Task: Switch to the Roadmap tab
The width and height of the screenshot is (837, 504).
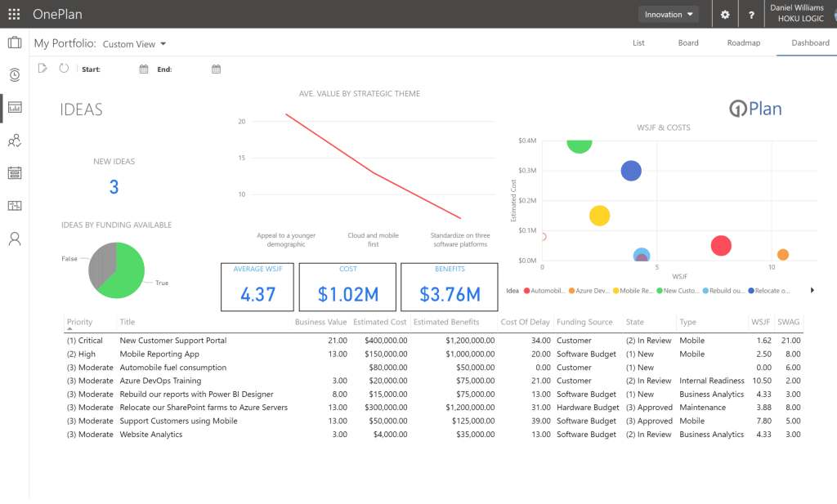Action: [744, 42]
